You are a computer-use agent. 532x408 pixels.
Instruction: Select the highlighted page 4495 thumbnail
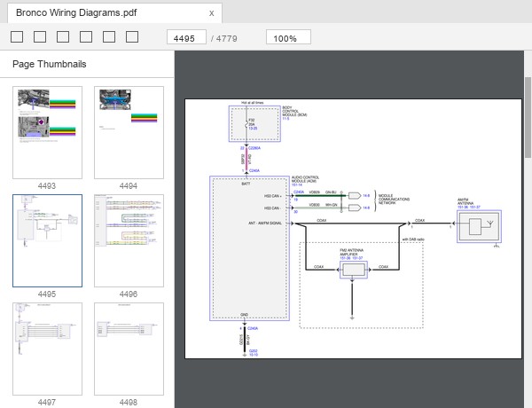(x=48, y=240)
